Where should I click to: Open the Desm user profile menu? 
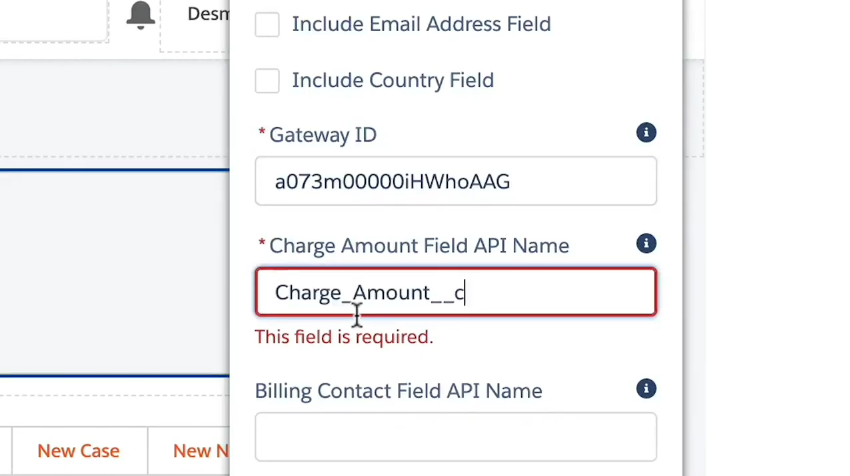pyautogui.click(x=206, y=15)
